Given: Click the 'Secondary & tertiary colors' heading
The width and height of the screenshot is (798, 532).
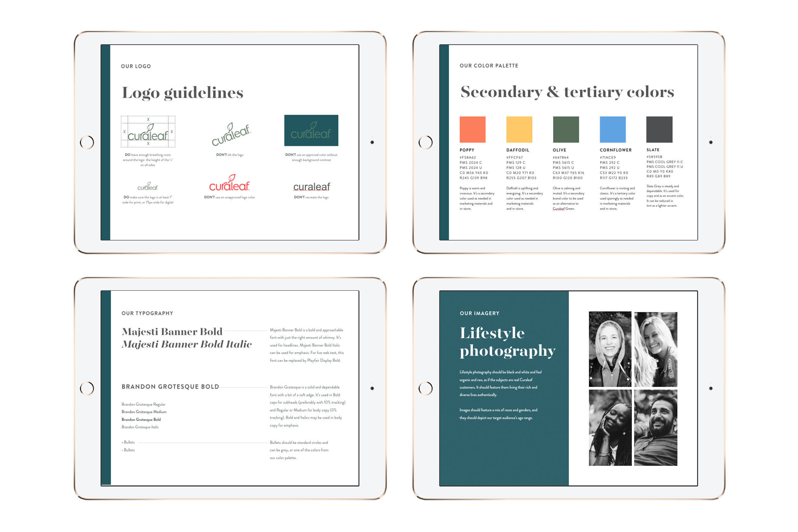Looking at the screenshot, I should click(x=567, y=92).
